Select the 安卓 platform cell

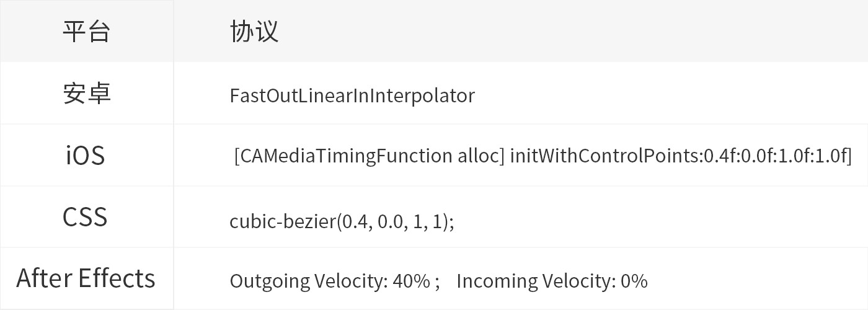pyautogui.click(x=87, y=93)
